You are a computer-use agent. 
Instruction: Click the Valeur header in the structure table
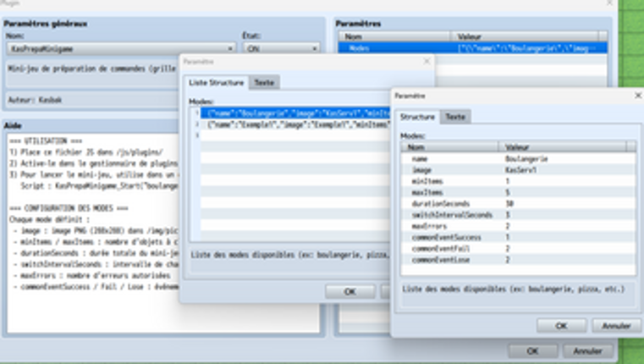[x=562, y=146]
